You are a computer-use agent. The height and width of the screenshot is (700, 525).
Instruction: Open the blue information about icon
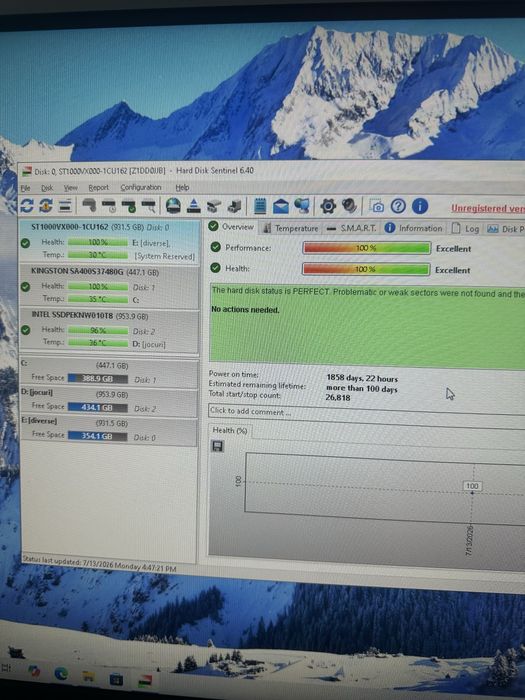(420, 206)
